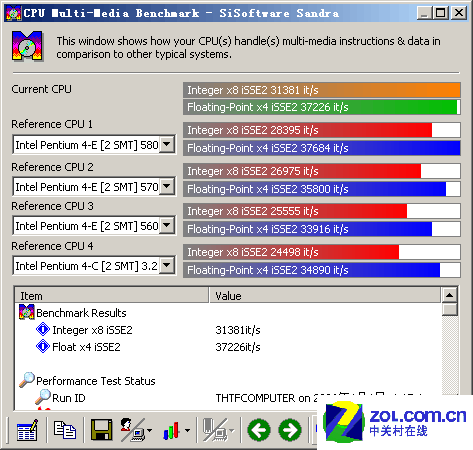Click the Multi-Media benchmark module icon

pos(27,46)
